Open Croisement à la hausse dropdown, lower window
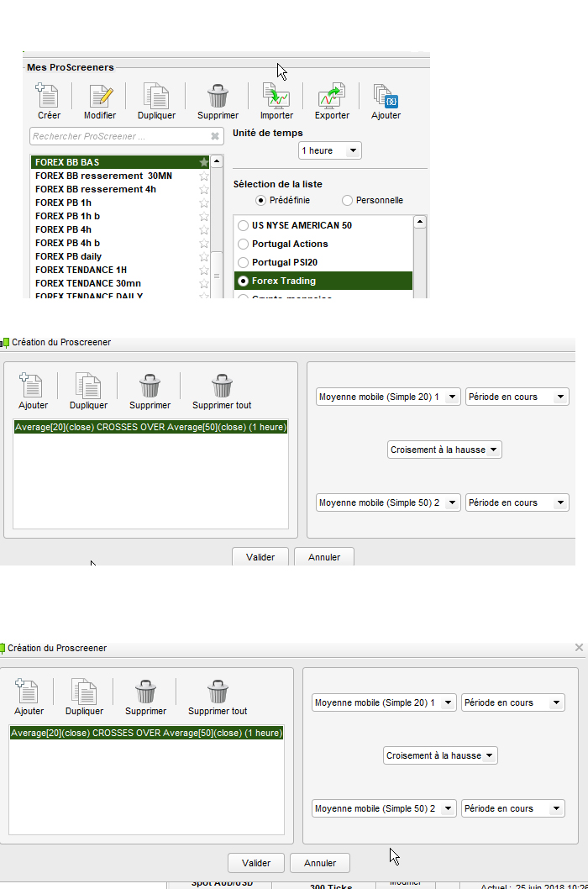This screenshot has width=588, height=889. tap(440, 755)
